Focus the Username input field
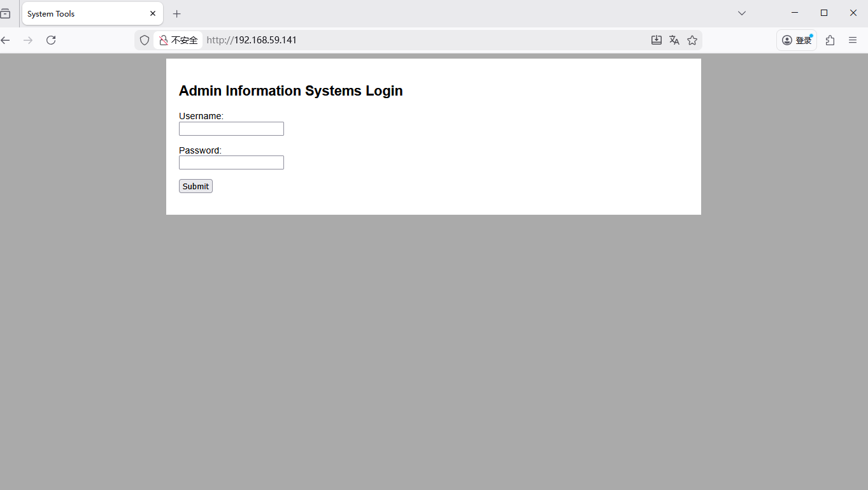868x490 pixels. (x=231, y=129)
